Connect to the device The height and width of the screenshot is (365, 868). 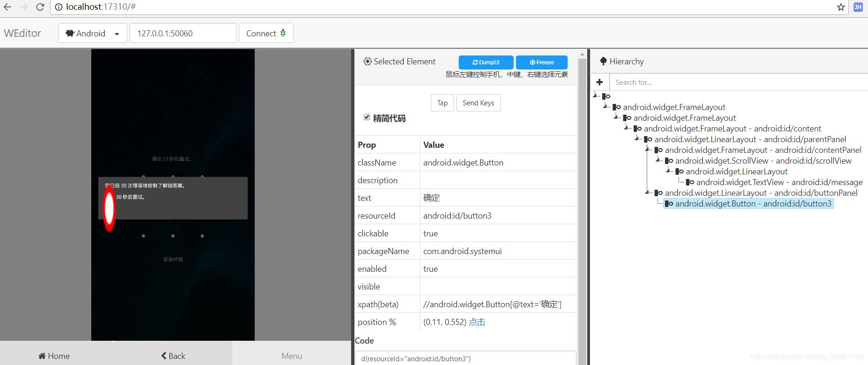click(x=266, y=33)
